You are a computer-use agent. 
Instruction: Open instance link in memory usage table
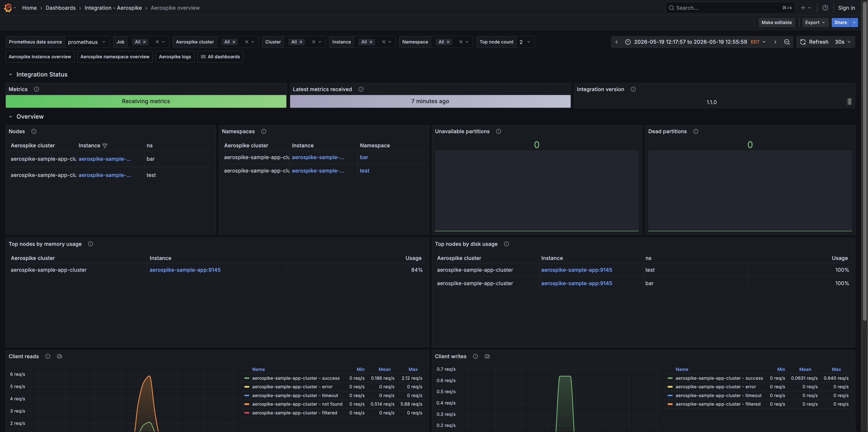pos(185,270)
